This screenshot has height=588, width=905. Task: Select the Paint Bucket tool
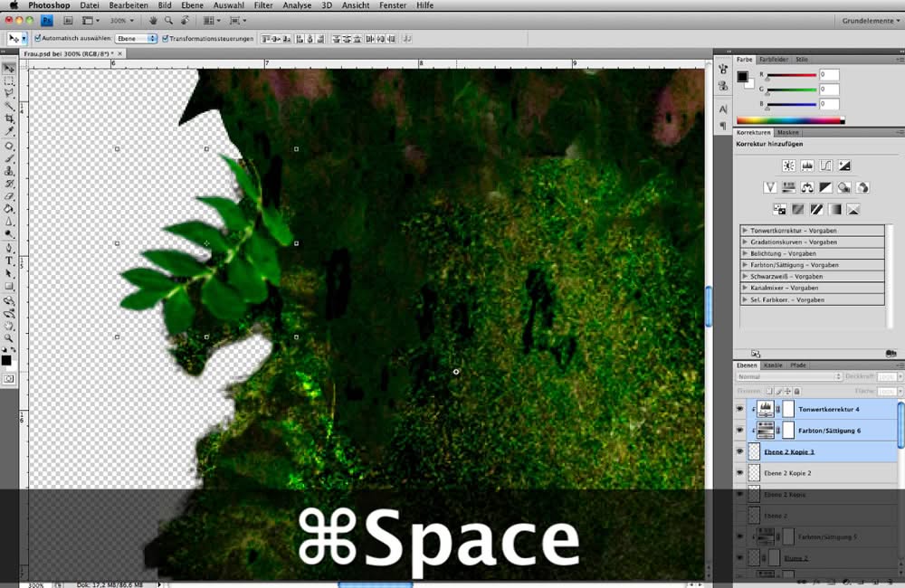[x=9, y=209]
